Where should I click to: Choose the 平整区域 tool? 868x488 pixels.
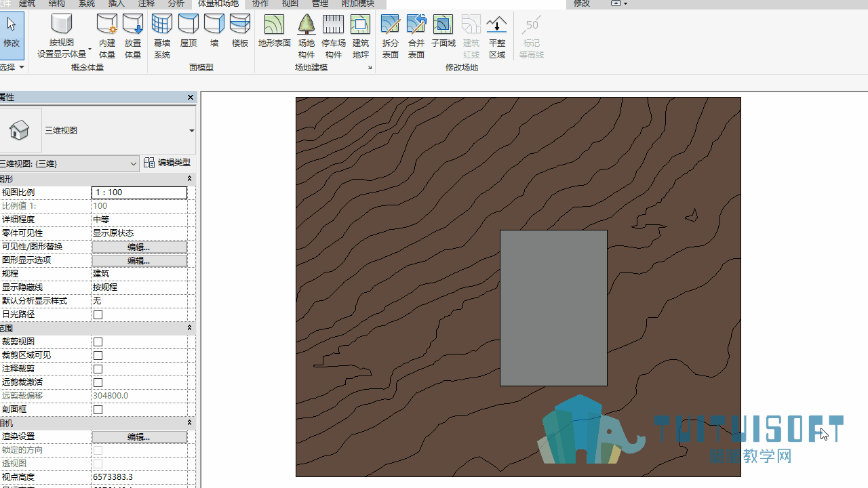pyautogui.click(x=497, y=36)
